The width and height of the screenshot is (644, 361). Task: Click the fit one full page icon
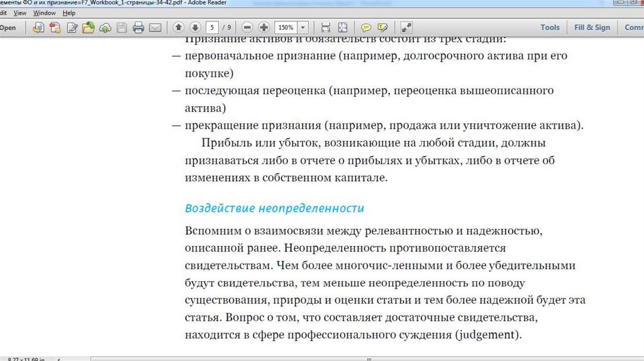tap(343, 28)
